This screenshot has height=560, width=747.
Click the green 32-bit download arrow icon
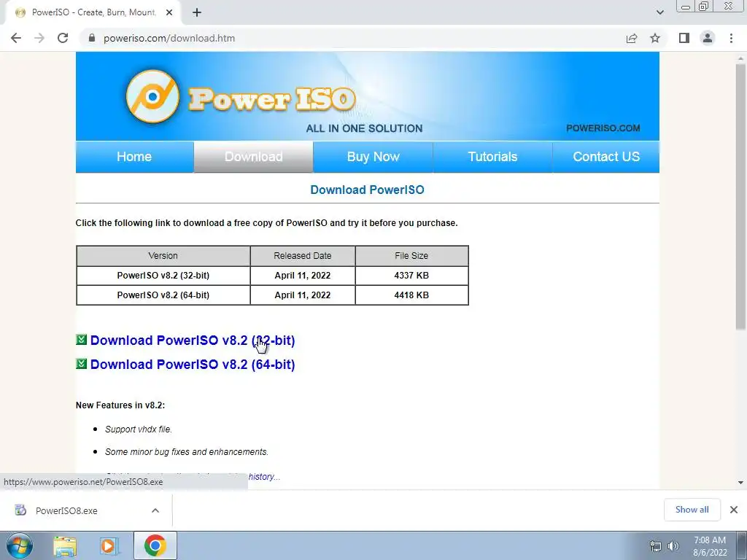pos(82,340)
